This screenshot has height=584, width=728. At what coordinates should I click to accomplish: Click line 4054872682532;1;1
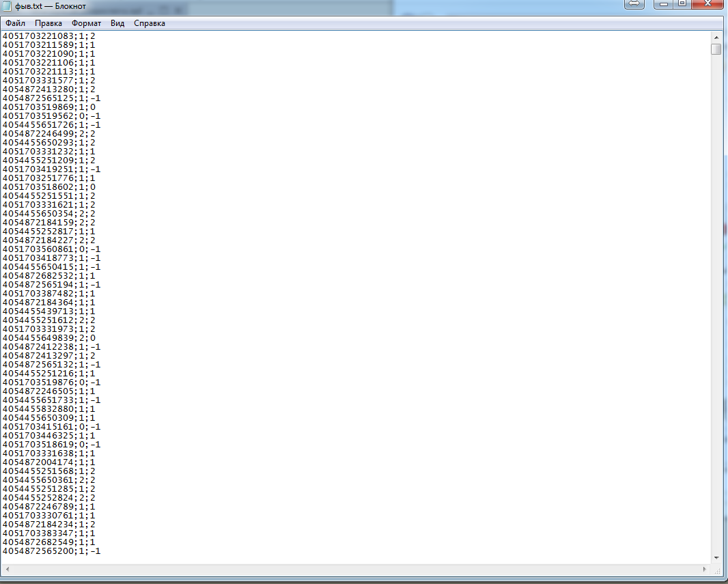(x=48, y=276)
